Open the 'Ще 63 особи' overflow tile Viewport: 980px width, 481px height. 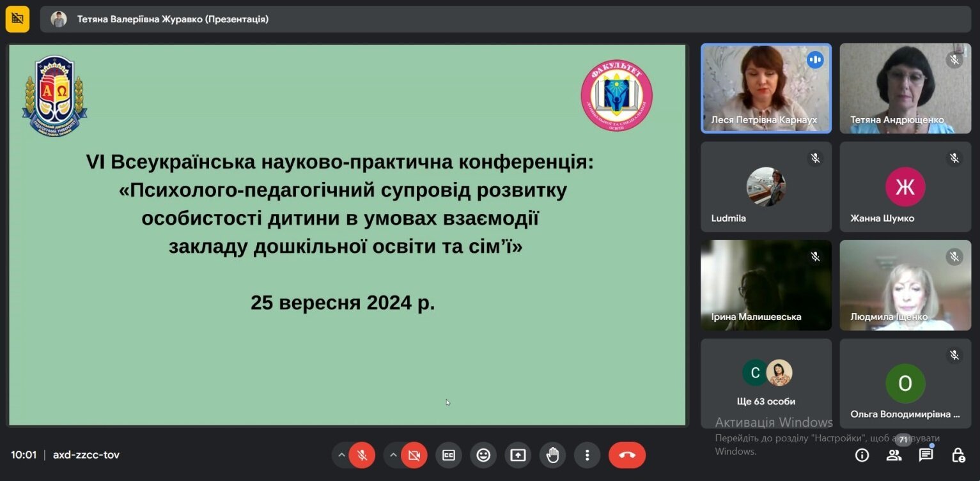click(x=766, y=383)
